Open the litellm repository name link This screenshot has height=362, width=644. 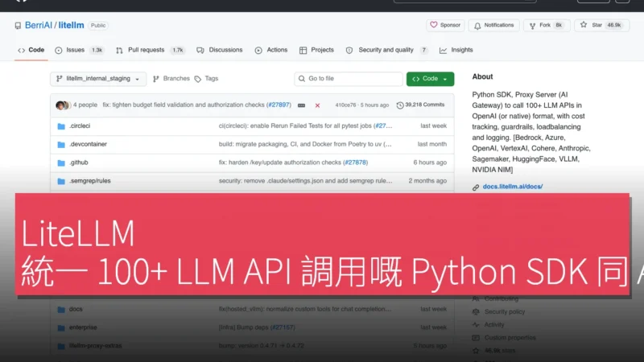coord(71,26)
